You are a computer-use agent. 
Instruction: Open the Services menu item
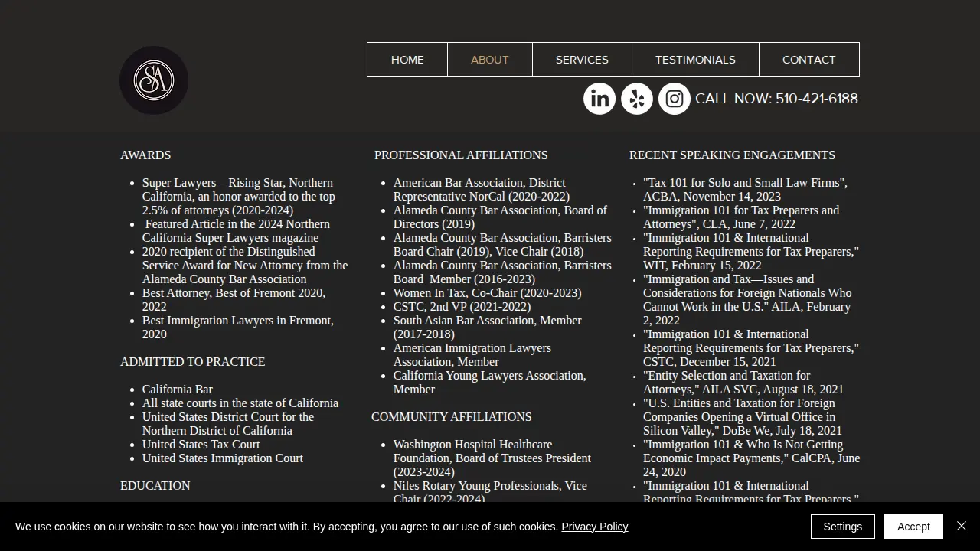582,60
